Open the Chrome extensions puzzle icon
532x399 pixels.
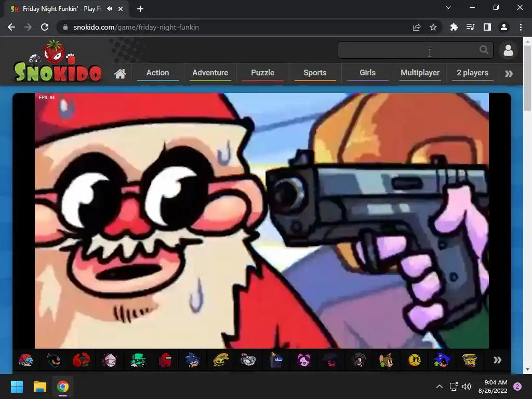[x=454, y=27]
